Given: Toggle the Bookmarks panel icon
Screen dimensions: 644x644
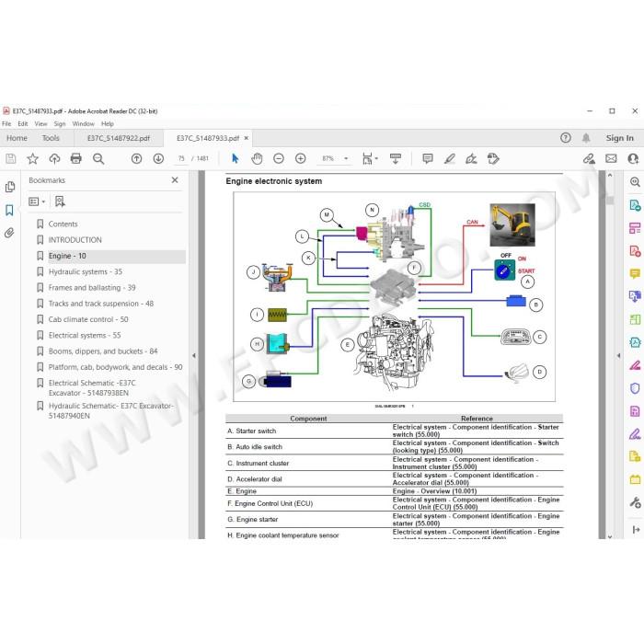Looking at the screenshot, I should pos(9,211).
